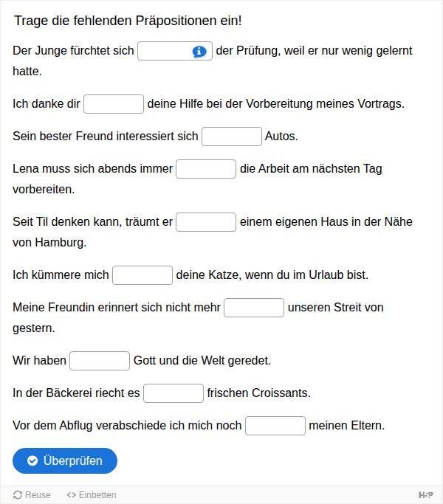
Task: Open the Einbetten link
Action: pos(92,495)
